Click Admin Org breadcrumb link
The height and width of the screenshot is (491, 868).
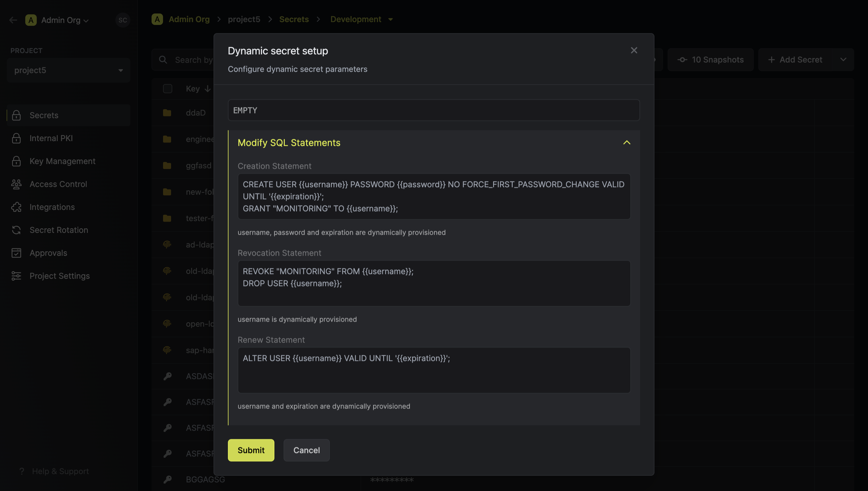click(x=189, y=19)
